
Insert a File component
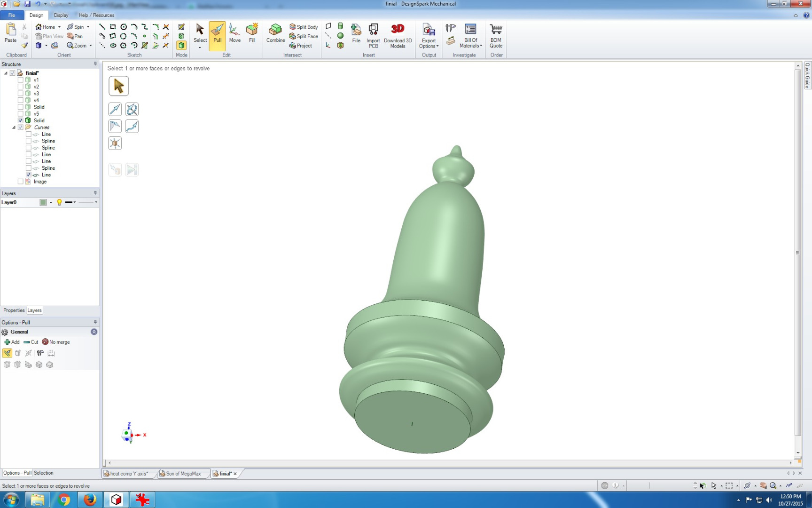[x=356, y=34]
